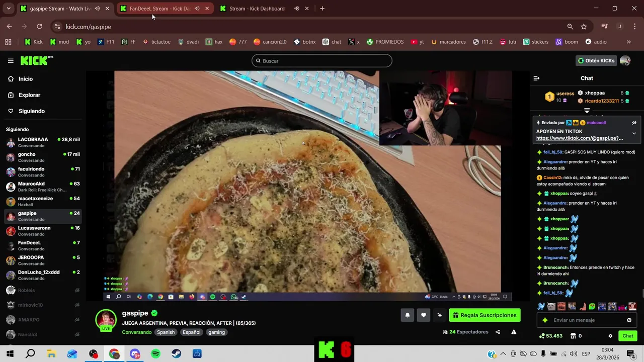644x362 pixels.
Task: Open a new browser tab
Action: (322, 9)
